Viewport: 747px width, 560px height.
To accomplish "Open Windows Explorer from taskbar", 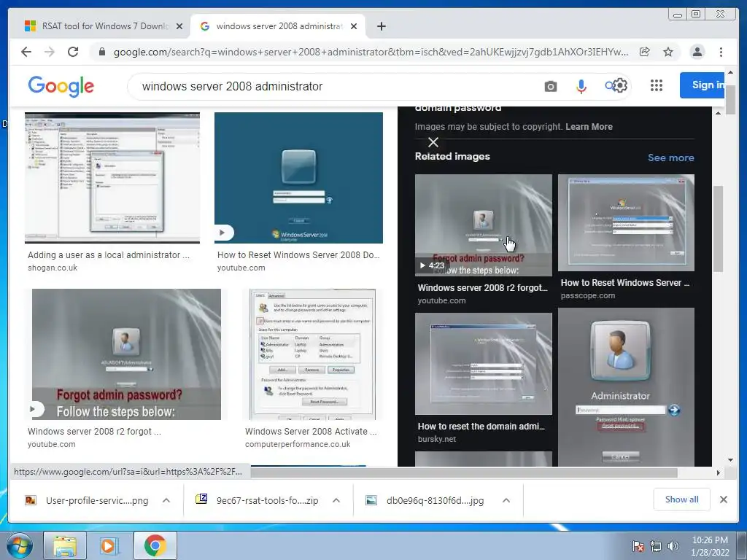I will [65, 545].
